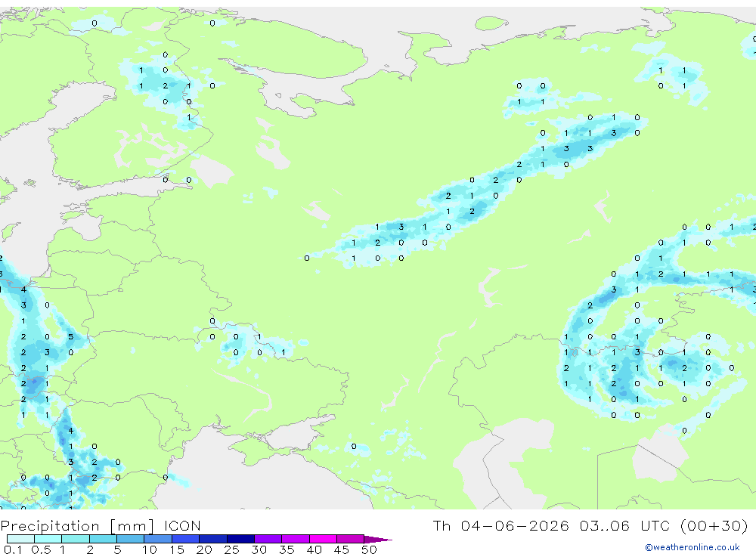Click the legend scale label '35'
This screenshot has width=756, height=554.
(x=287, y=549)
